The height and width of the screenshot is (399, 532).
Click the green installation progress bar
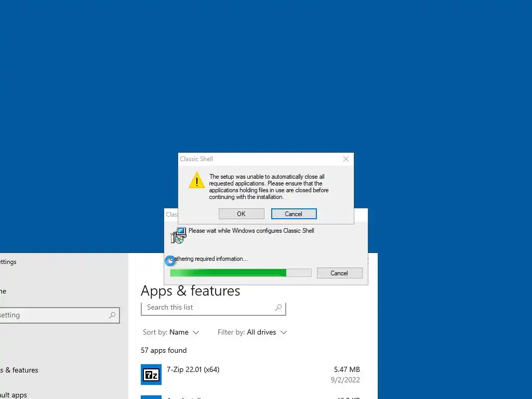[x=241, y=273]
